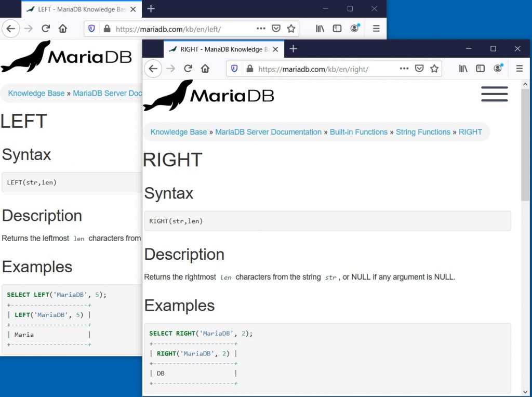This screenshot has height=397, width=532.
Task: Bookmark the RIGHT page with star
Action: coord(434,69)
